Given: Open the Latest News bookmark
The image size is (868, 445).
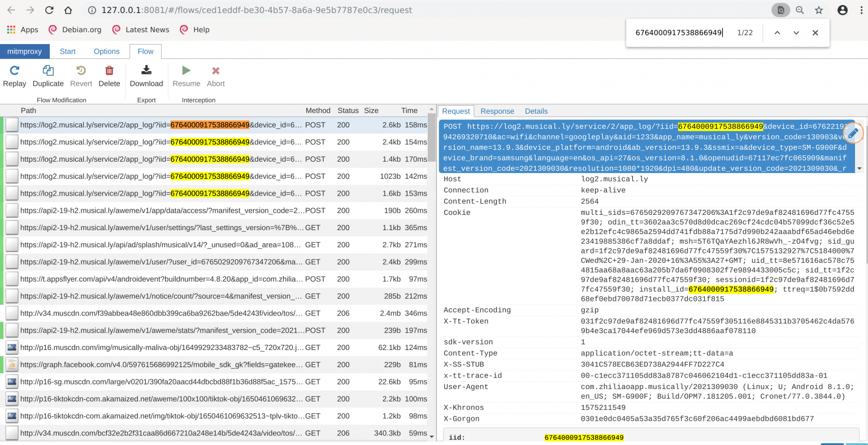Looking at the screenshot, I should click(x=141, y=29).
